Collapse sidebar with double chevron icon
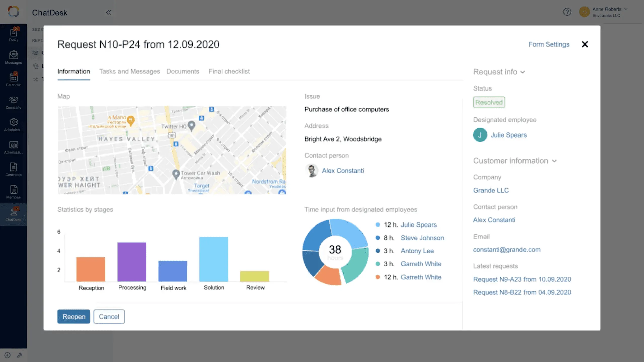644x362 pixels. click(x=108, y=12)
